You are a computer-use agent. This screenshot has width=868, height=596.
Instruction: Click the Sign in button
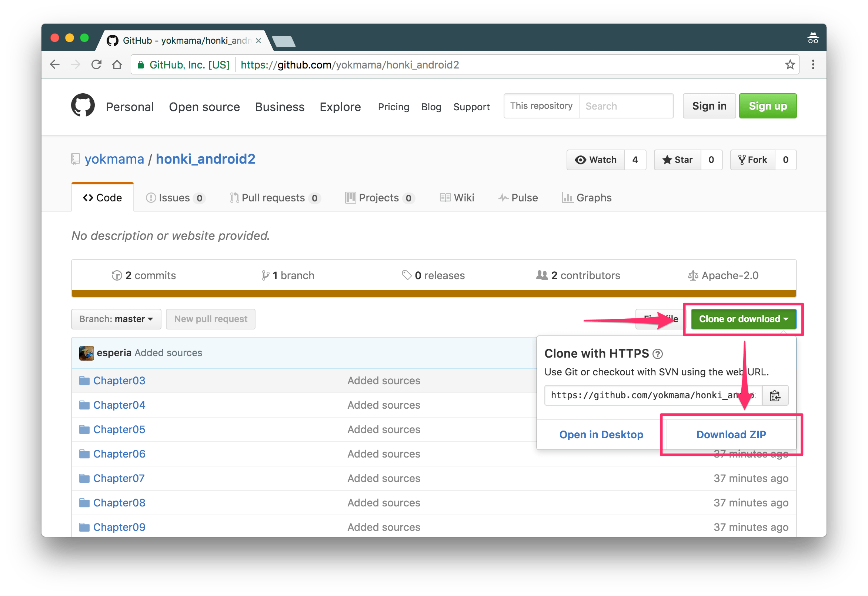(x=709, y=106)
